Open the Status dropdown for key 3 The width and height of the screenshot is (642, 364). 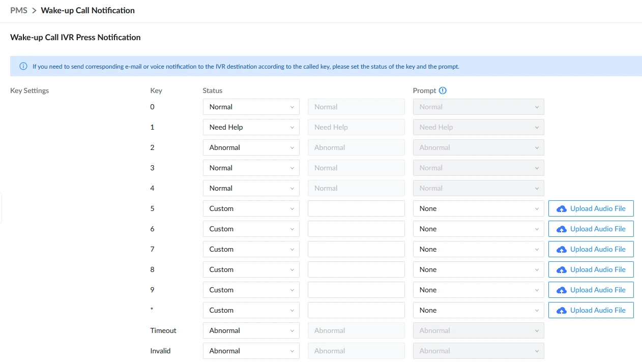251,168
